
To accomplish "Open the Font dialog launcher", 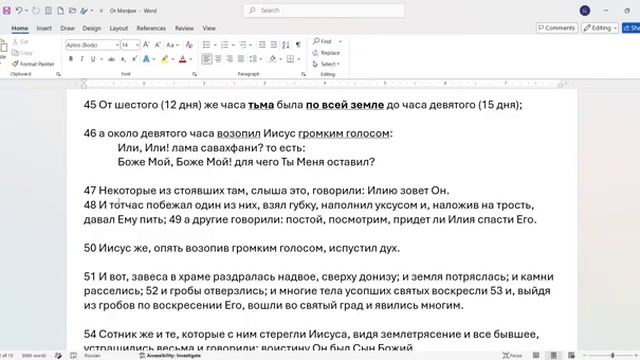I will 194,74.
